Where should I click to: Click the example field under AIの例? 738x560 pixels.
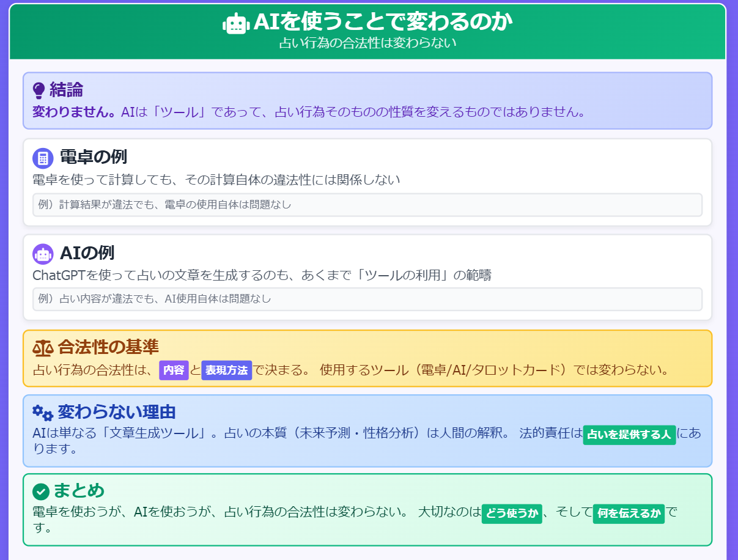tap(367, 299)
